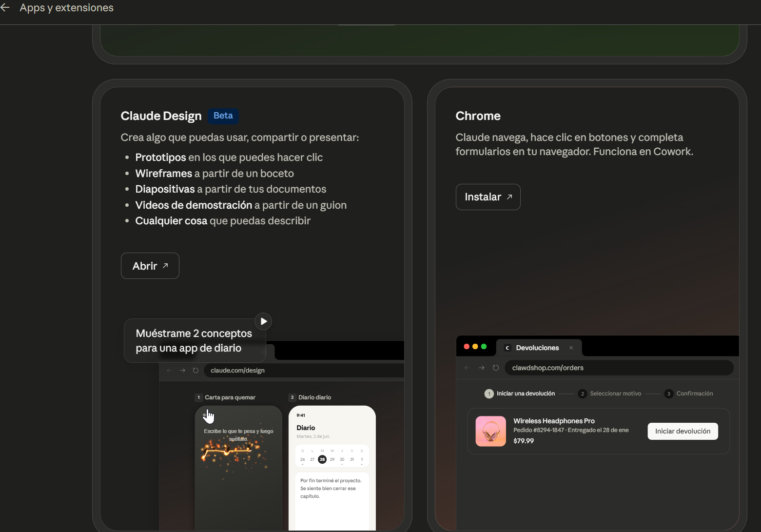Select the Devoluciones tab in Chrome preview
The height and width of the screenshot is (532, 761).
point(539,348)
